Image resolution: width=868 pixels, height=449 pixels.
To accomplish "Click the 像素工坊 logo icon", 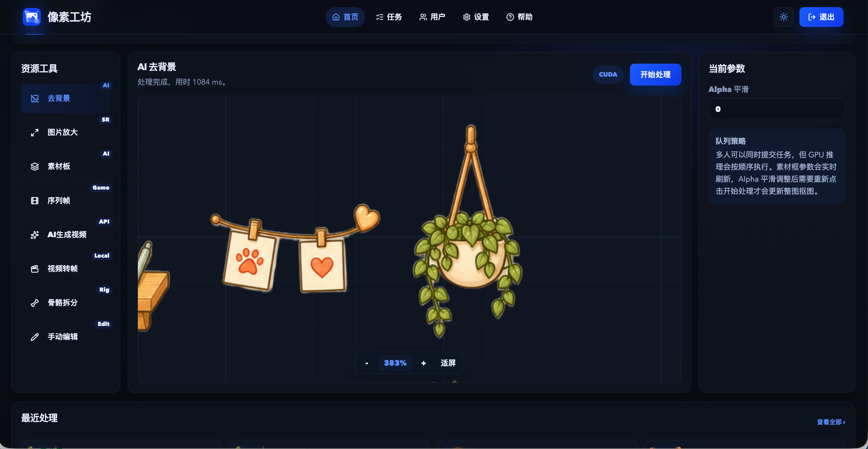I will 32,17.
